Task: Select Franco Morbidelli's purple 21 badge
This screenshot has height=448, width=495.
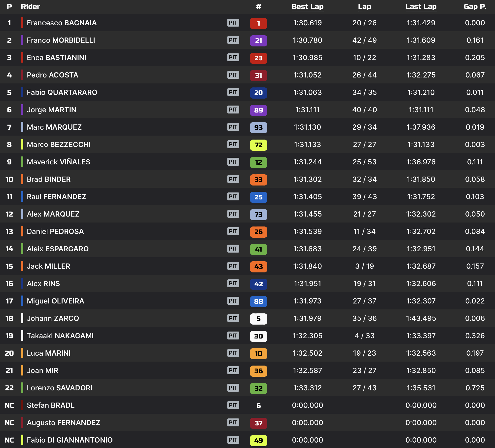Action: coord(259,40)
